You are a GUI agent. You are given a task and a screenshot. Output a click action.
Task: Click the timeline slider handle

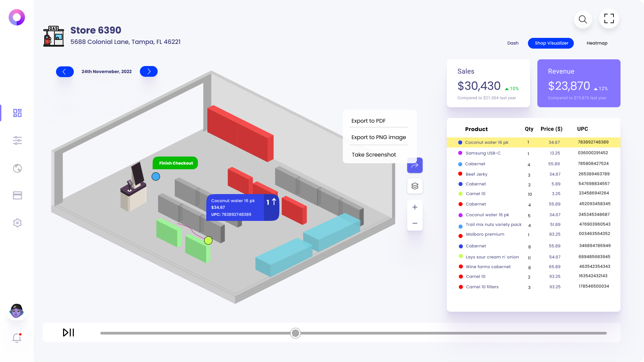pos(295,333)
